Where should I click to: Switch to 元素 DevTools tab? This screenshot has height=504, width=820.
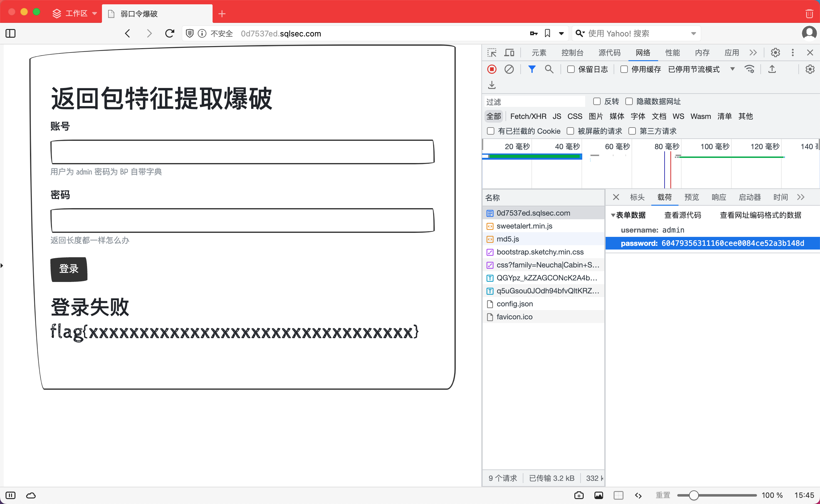click(539, 53)
